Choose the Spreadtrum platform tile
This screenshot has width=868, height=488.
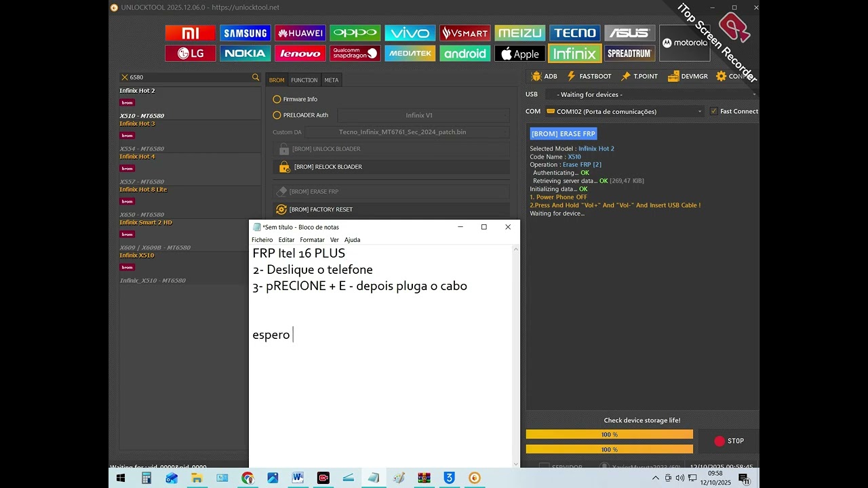pyautogui.click(x=630, y=54)
